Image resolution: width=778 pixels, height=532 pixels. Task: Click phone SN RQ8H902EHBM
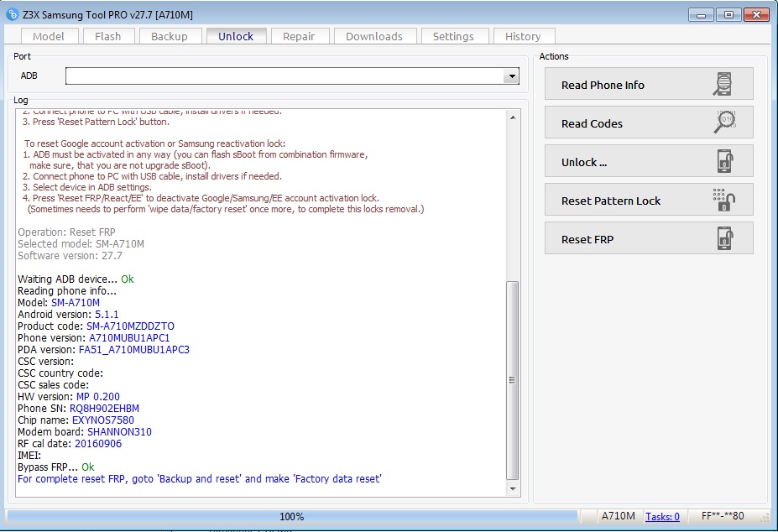104,409
